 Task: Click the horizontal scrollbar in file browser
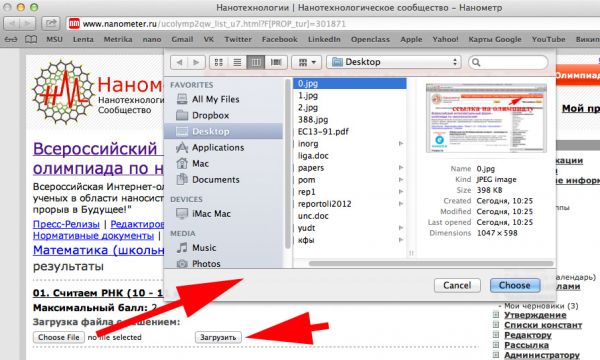tap(431, 264)
